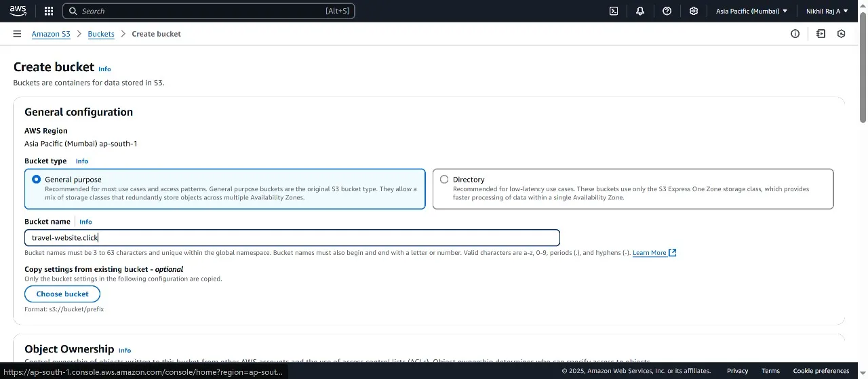Open the Nikhil Raj A account menu
The width and height of the screenshot is (868, 379).
(827, 11)
